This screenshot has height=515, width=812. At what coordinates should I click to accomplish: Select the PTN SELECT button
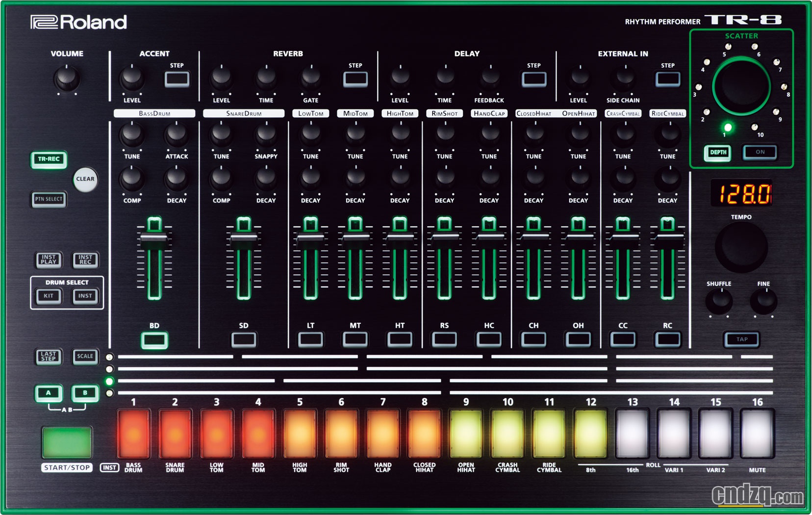[49, 199]
